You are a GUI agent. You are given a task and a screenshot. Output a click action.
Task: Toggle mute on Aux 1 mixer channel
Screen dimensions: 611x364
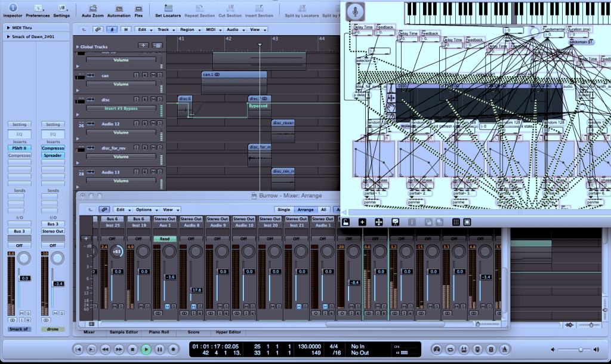tap(167, 306)
